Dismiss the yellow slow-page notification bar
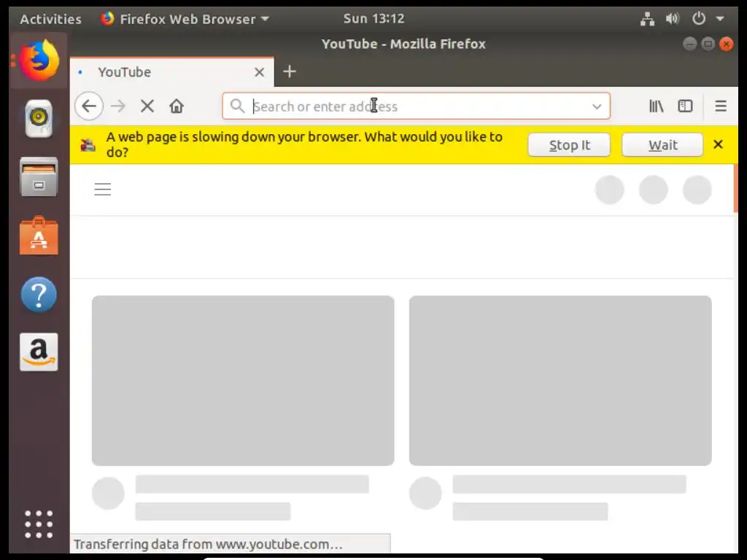 click(x=718, y=144)
